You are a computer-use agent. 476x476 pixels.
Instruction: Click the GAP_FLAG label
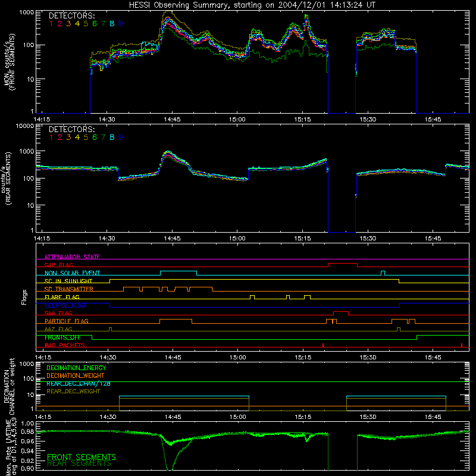pyautogui.click(x=58, y=265)
